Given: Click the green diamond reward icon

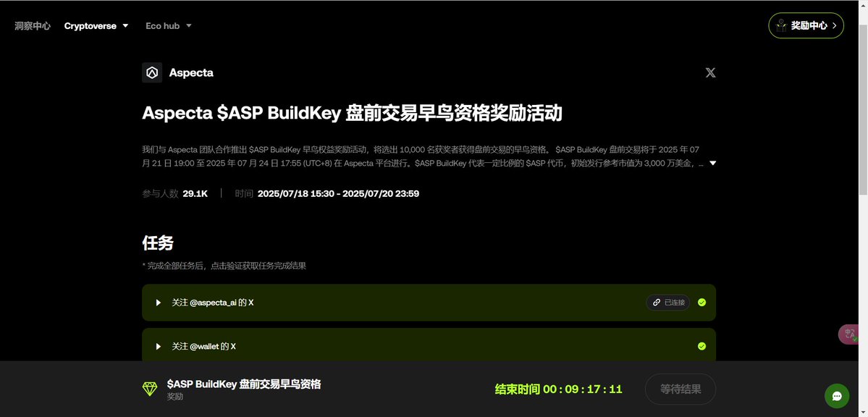Looking at the screenshot, I should coord(150,389).
